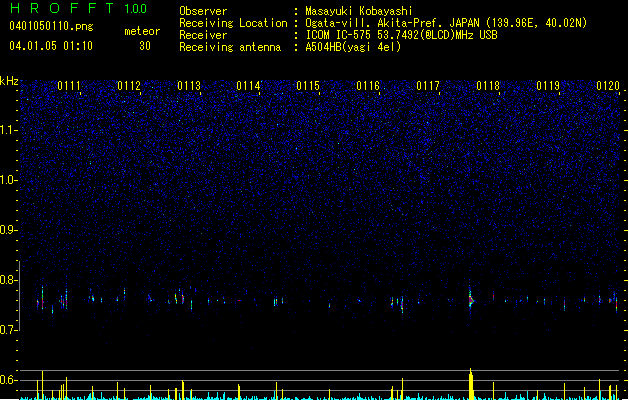This screenshot has height=400, width=629.
Task: Click the 0.6 kHz axis label
Action: point(8,380)
